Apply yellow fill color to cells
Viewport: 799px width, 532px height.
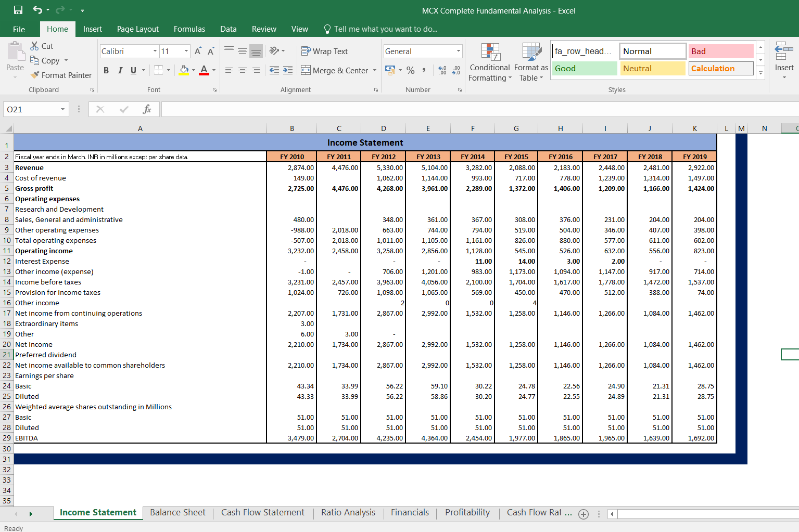tap(184, 70)
